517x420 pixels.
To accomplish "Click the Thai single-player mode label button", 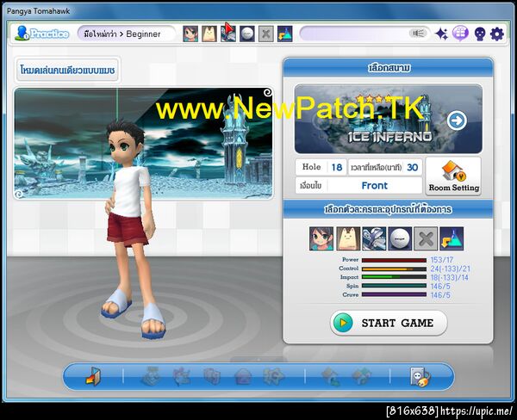I will 67,70.
